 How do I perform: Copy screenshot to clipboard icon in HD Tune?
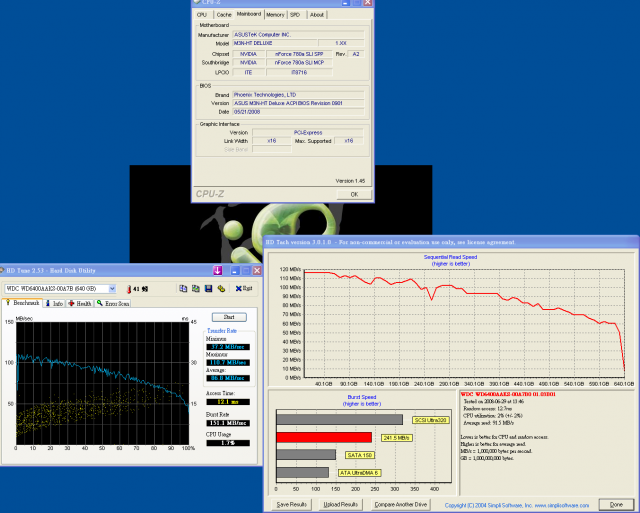click(x=196, y=289)
